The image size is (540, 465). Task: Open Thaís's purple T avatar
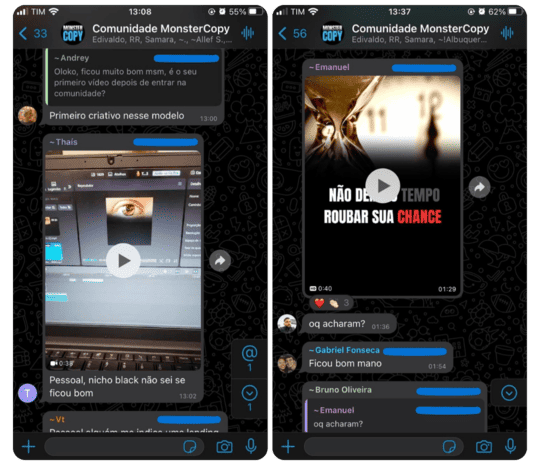pos(27,393)
